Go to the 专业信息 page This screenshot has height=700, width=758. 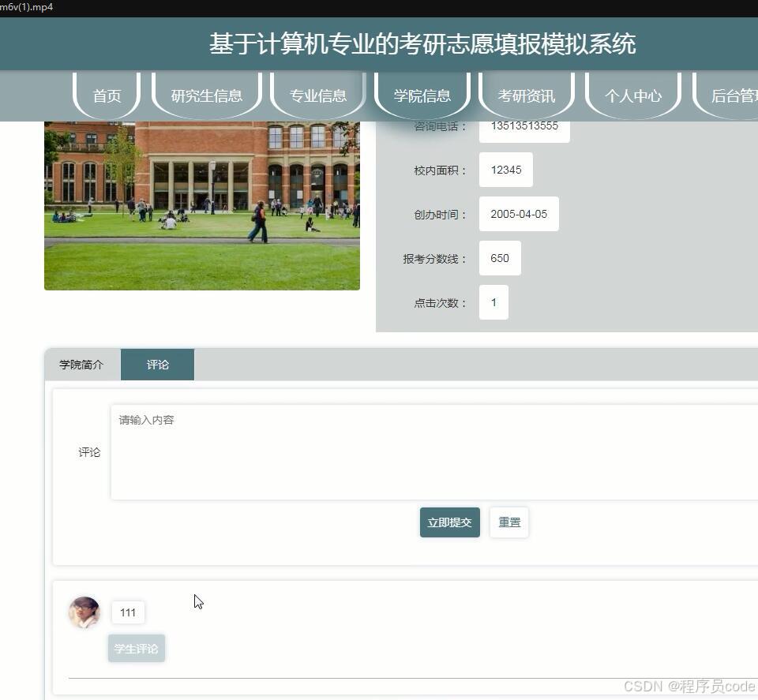[317, 95]
